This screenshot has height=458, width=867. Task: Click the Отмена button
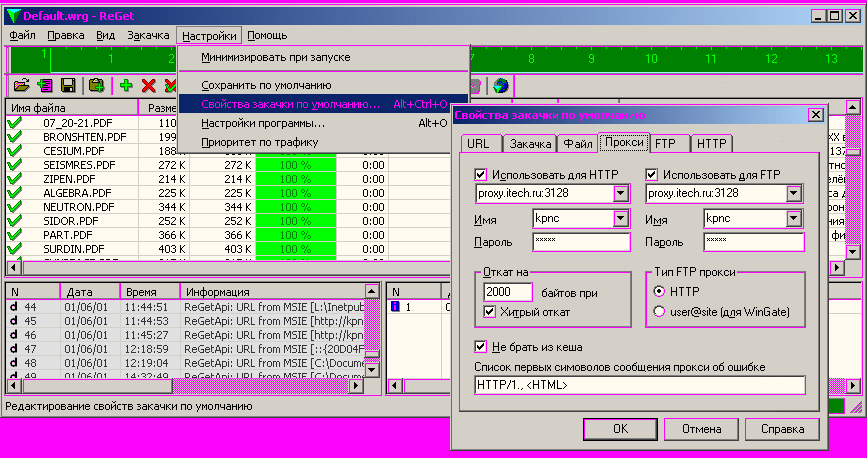701,429
